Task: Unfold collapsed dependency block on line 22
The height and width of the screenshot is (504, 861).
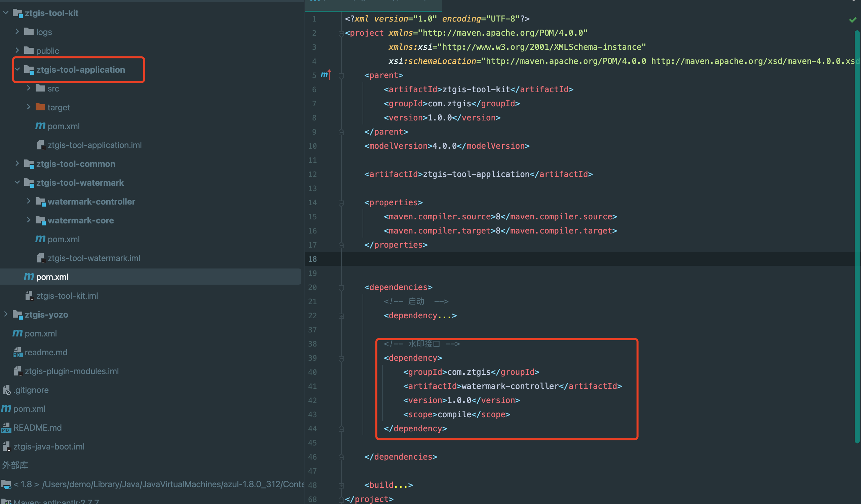Action: click(x=341, y=316)
